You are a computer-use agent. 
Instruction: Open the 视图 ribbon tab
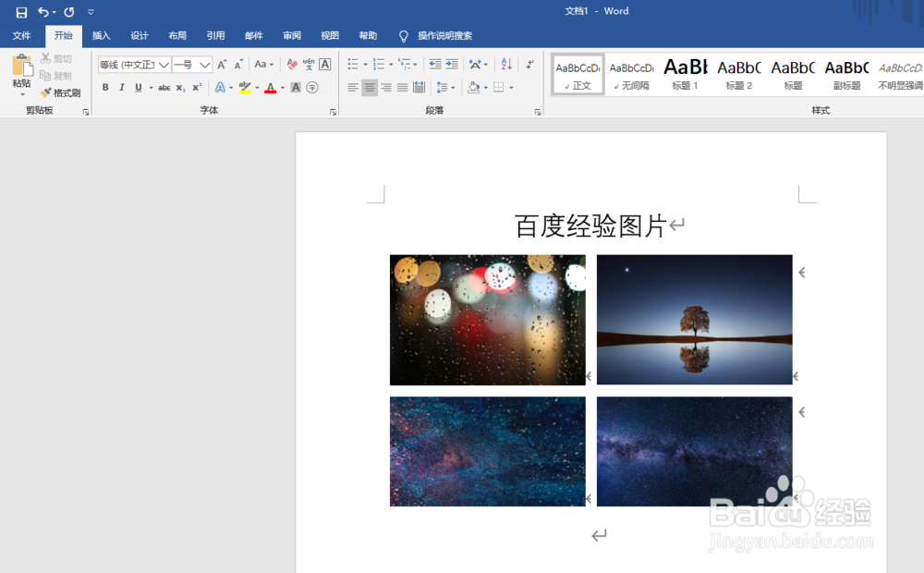329,35
